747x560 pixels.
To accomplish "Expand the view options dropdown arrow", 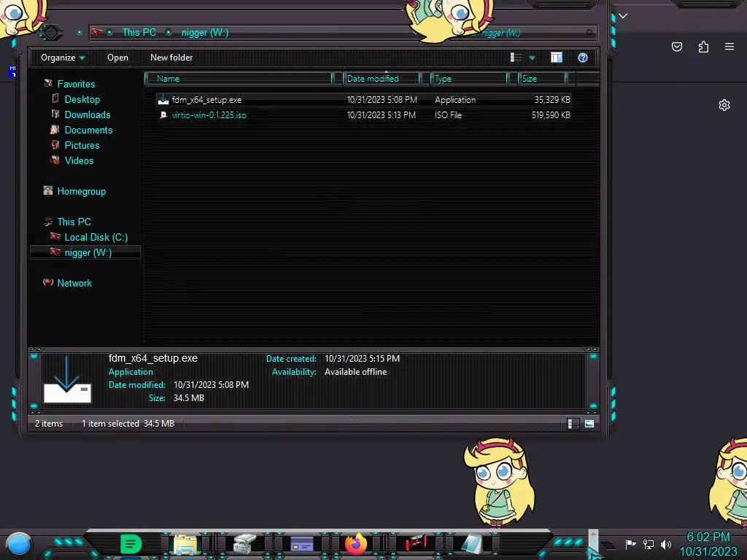I will coord(532,58).
